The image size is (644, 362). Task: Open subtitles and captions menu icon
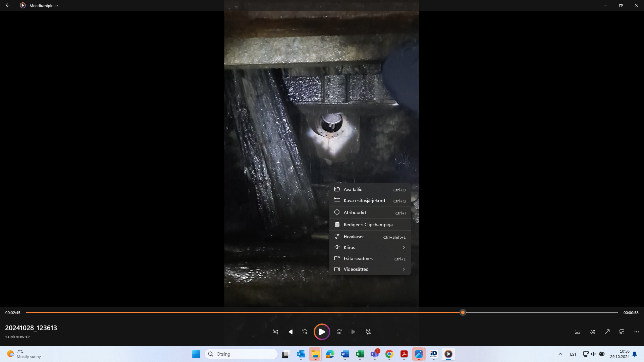coord(578,332)
